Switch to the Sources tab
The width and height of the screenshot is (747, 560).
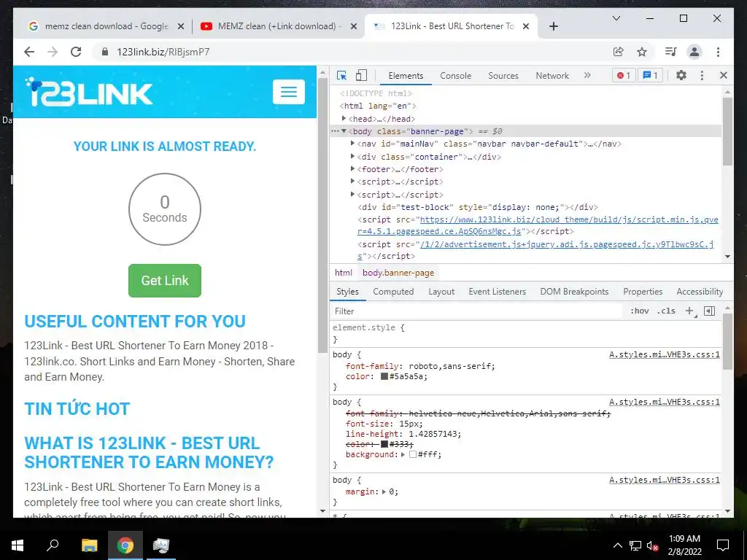(503, 75)
